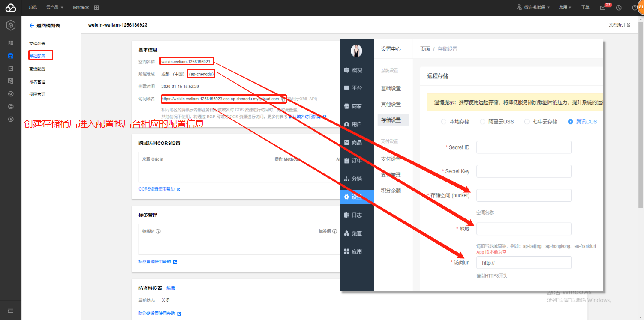This screenshot has width=644, height=320.
Task: Open 标签管理使用帮助 link
Action: [157, 262]
